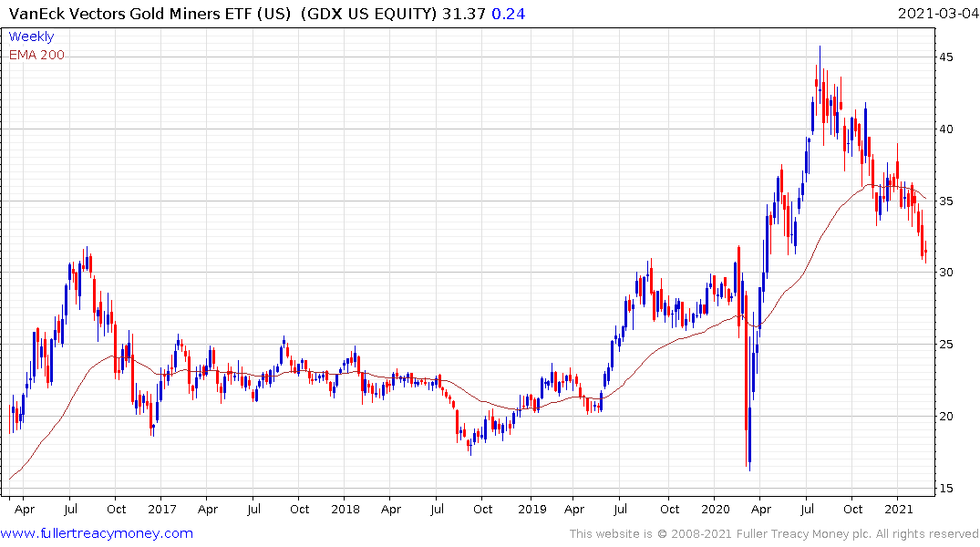The image size is (980, 547).
Task: Click the Weekly interval label
Action: point(31,36)
